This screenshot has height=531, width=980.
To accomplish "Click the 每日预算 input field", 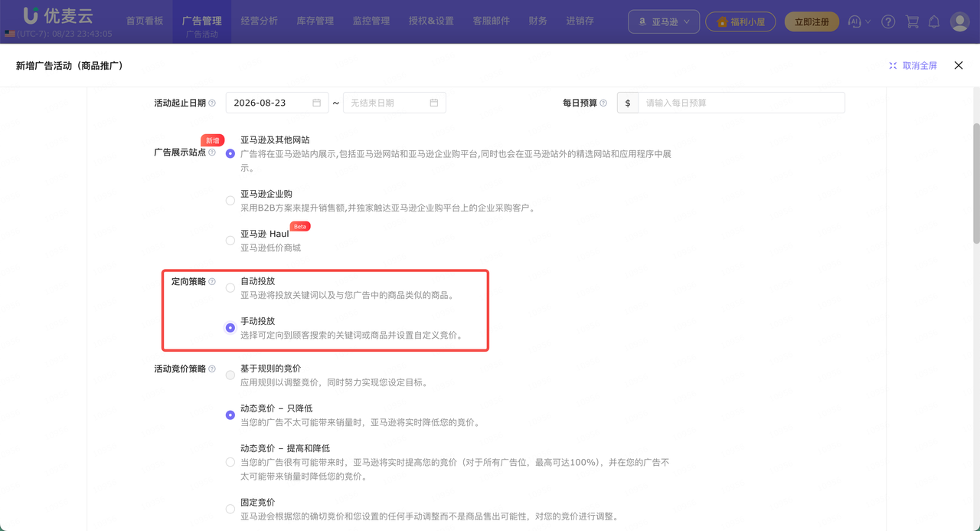I will (742, 103).
